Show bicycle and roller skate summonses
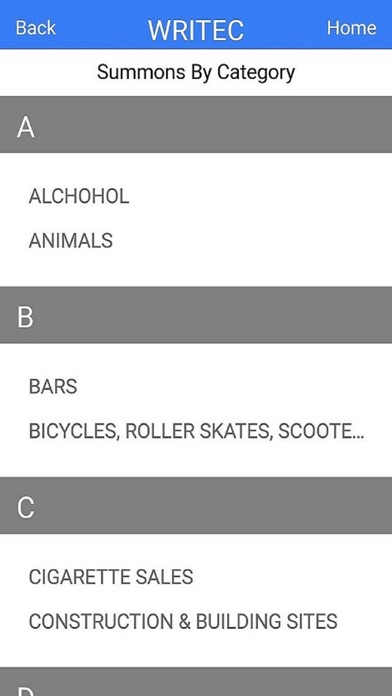The width and height of the screenshot is (392, 696). pos(196,431)
